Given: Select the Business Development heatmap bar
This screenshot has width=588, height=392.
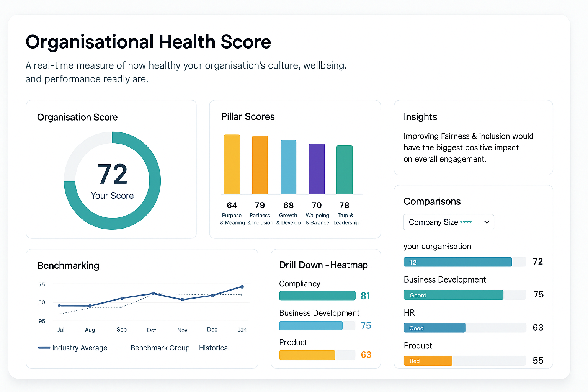Looking at the screenshot, I should [x=311, y=325].
